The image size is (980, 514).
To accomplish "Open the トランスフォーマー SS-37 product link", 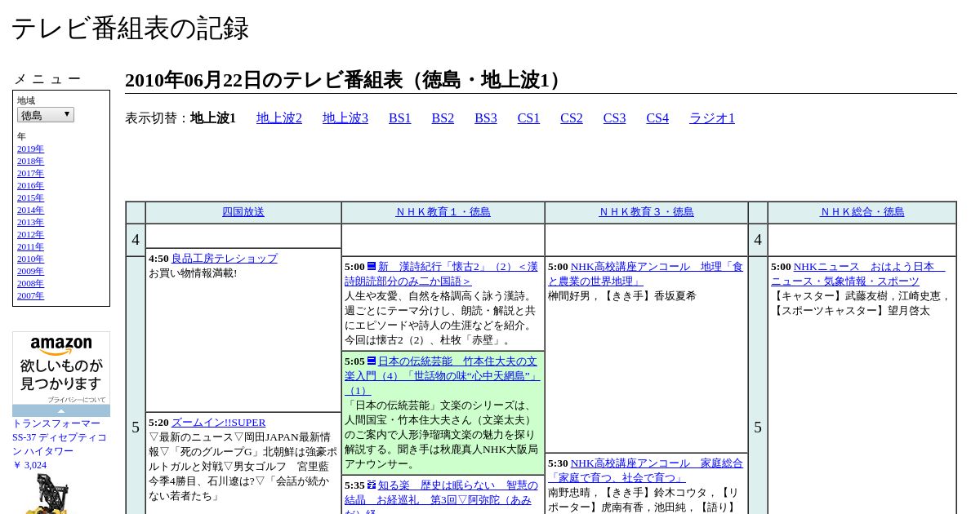I will point(60,437).
